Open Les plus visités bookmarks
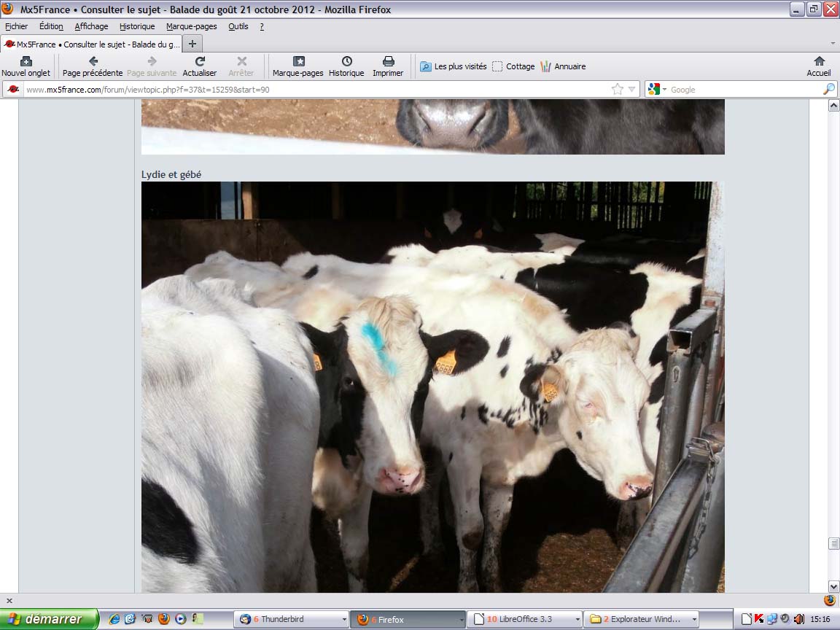 click(454, 66)
